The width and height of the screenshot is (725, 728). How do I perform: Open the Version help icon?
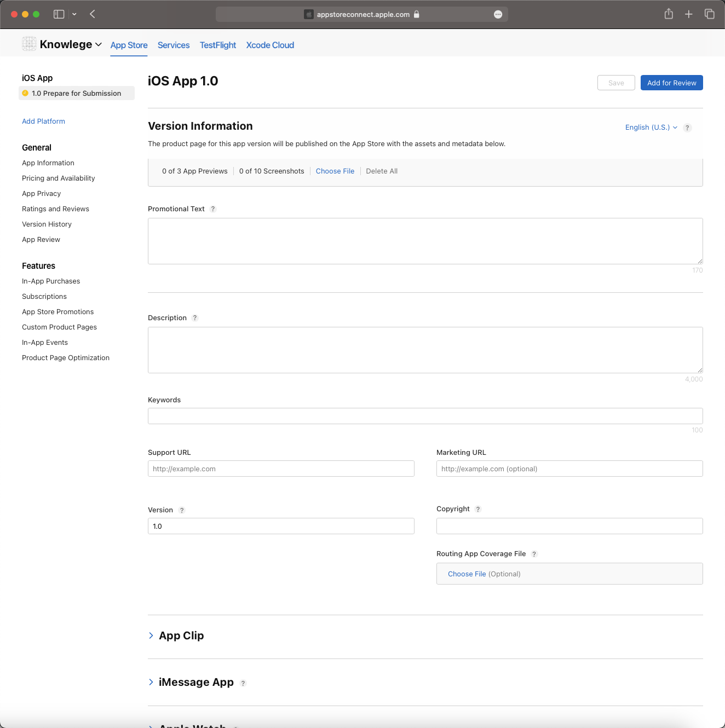point(182,510)
